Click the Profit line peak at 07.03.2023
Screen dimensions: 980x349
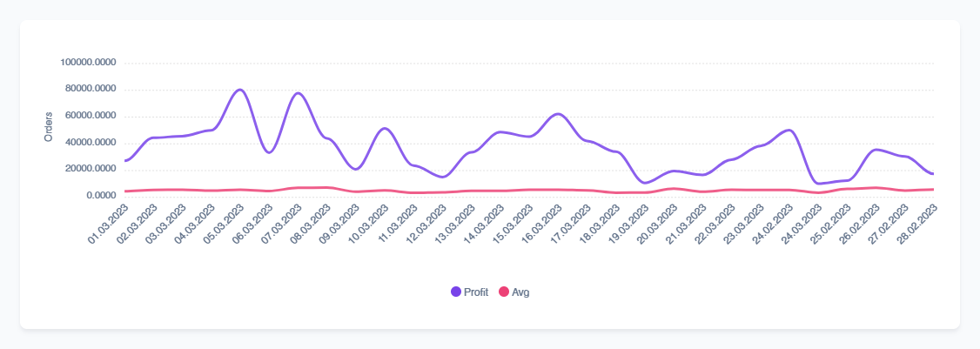point(298,93)
